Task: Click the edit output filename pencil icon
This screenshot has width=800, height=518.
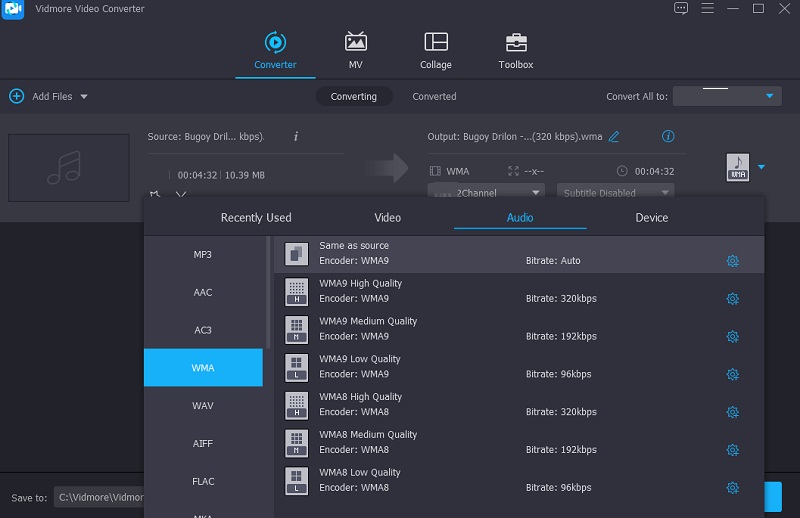Action: (x=614, y=137)
